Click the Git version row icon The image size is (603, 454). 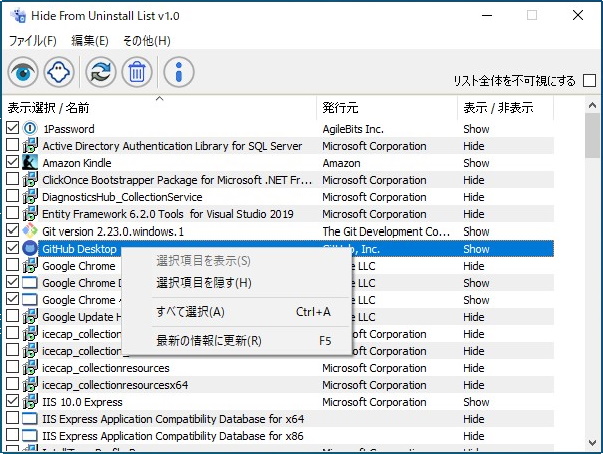pyautogui.click(x=30, y=231)
